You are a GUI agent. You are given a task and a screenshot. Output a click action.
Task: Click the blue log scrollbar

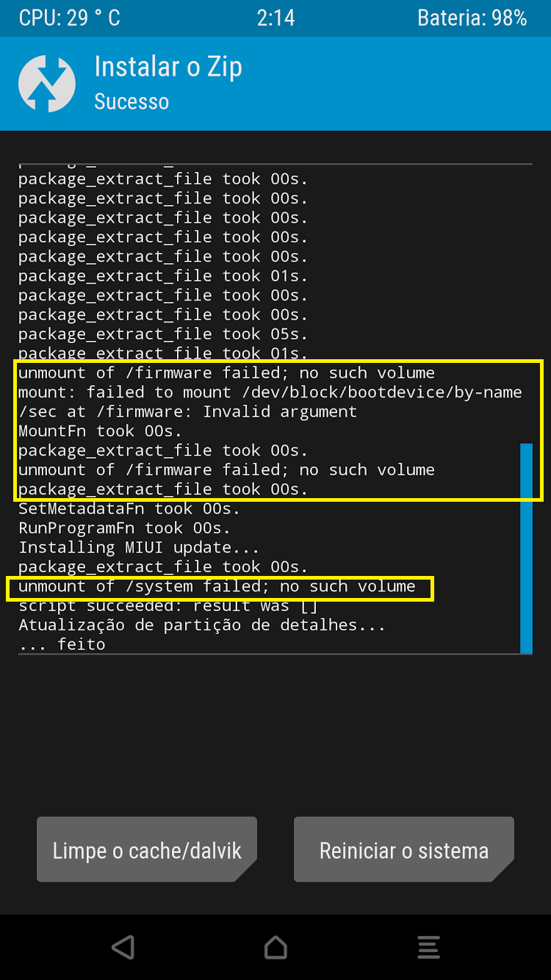[526, 548]
